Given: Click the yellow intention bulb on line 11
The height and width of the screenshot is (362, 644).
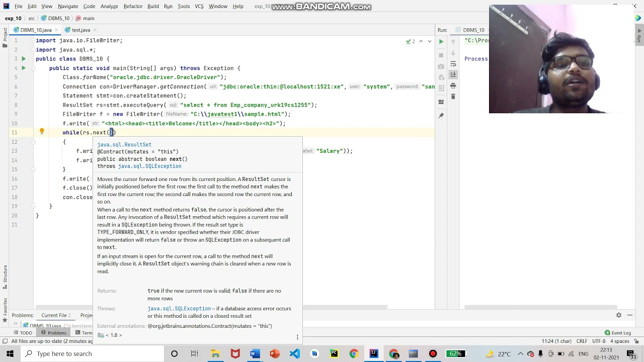Looking at the screenshot, I should [x=42, y=132].
